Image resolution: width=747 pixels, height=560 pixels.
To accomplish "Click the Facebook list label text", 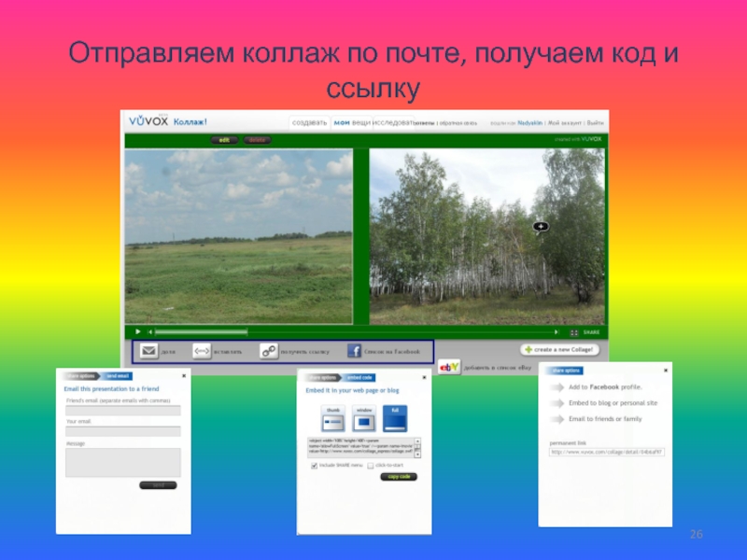I will [x=392, y=352].
